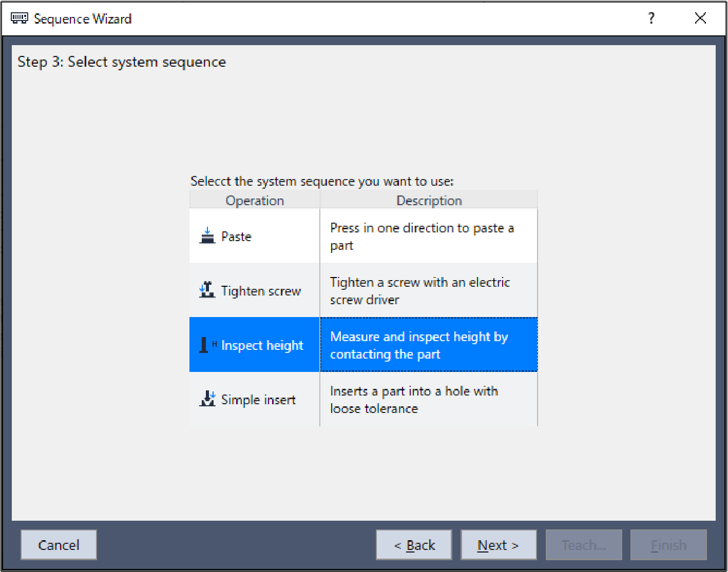Close the Sequence Wizard window
The image size is (728, 572).
(700, 18)
